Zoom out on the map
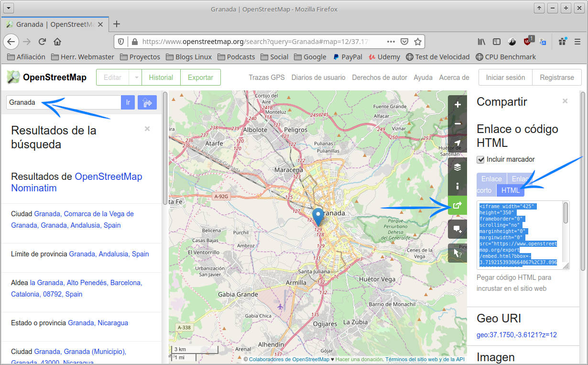 click(457, 123)
